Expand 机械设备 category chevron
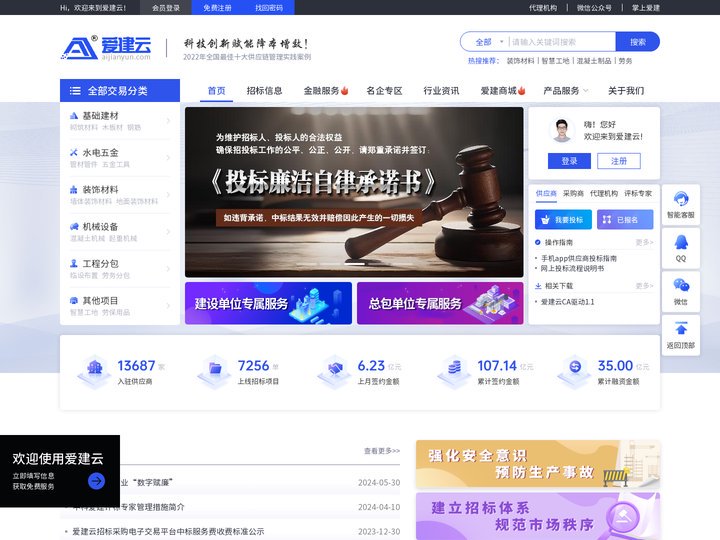Screen dimensions: 720x540 (168, 232)
